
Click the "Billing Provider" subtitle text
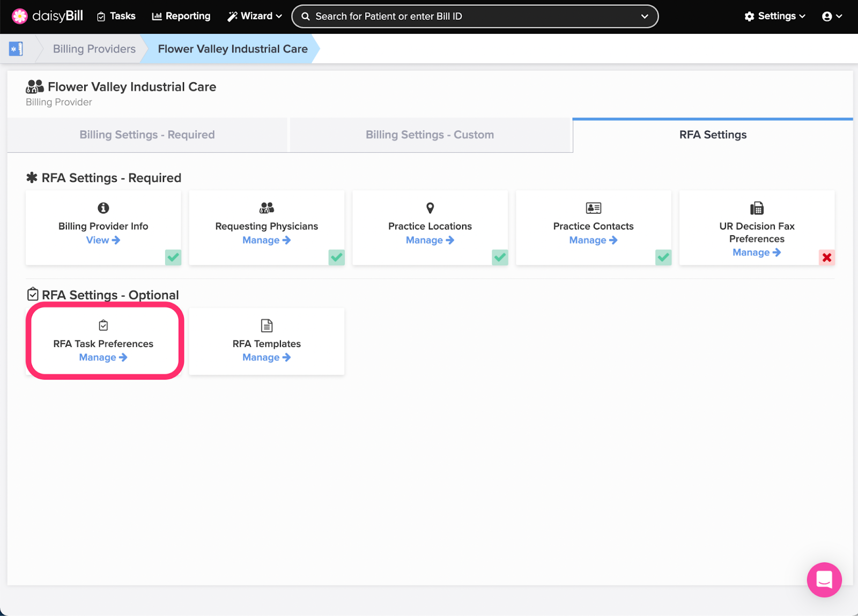pyautogui.click(x=59, y=102)
